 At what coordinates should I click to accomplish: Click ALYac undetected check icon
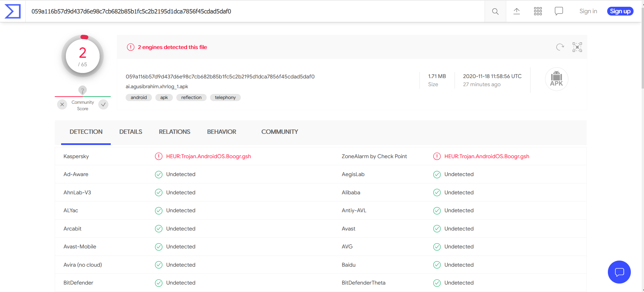coord(159,211)
